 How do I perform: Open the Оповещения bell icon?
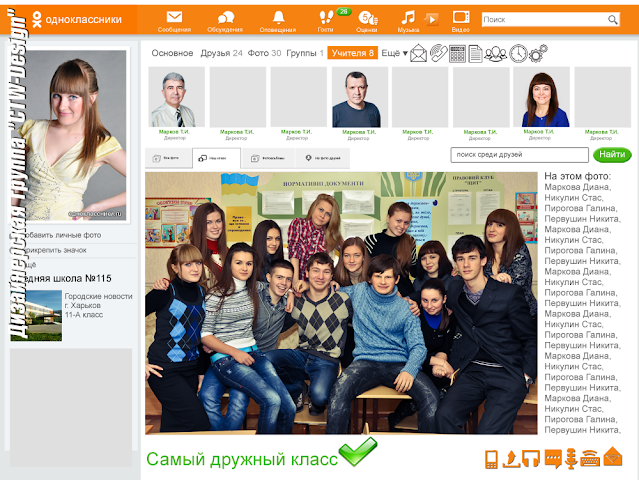278,18
